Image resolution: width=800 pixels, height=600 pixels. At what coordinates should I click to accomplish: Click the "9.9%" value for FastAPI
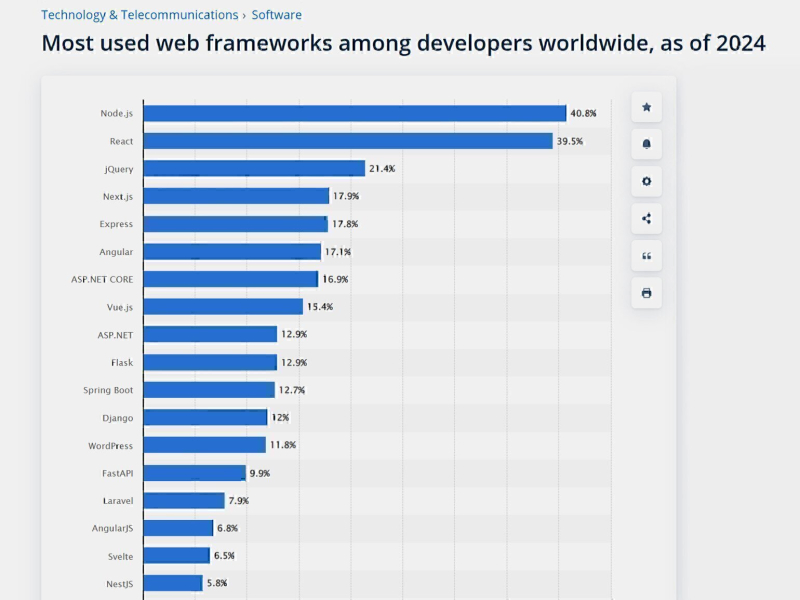point(260,473)
